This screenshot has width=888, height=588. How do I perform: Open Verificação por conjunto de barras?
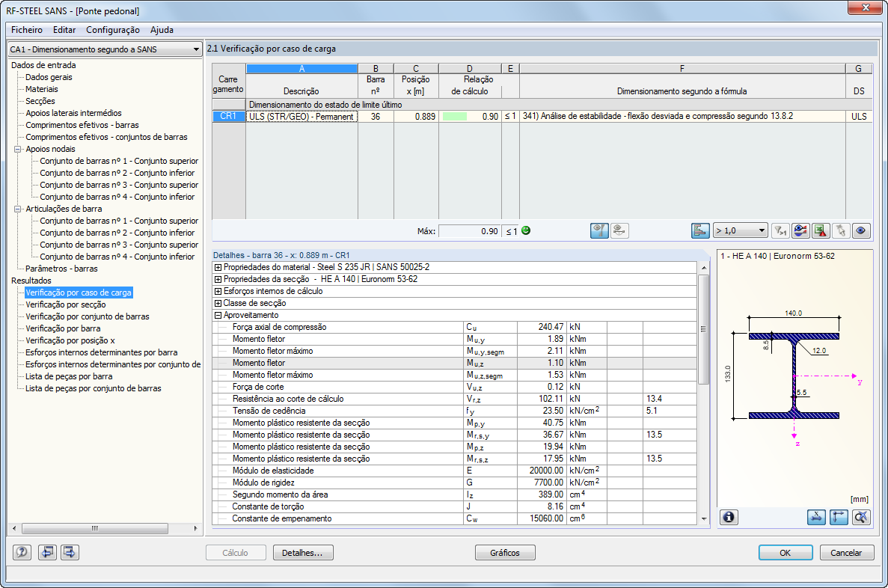click(x=88, y=316)
